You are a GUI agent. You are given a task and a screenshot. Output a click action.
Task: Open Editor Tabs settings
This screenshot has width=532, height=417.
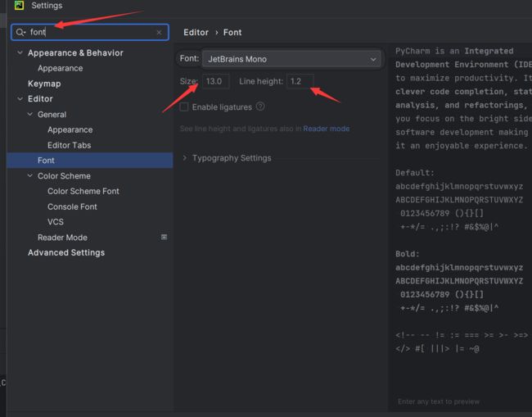coord(70,145)
